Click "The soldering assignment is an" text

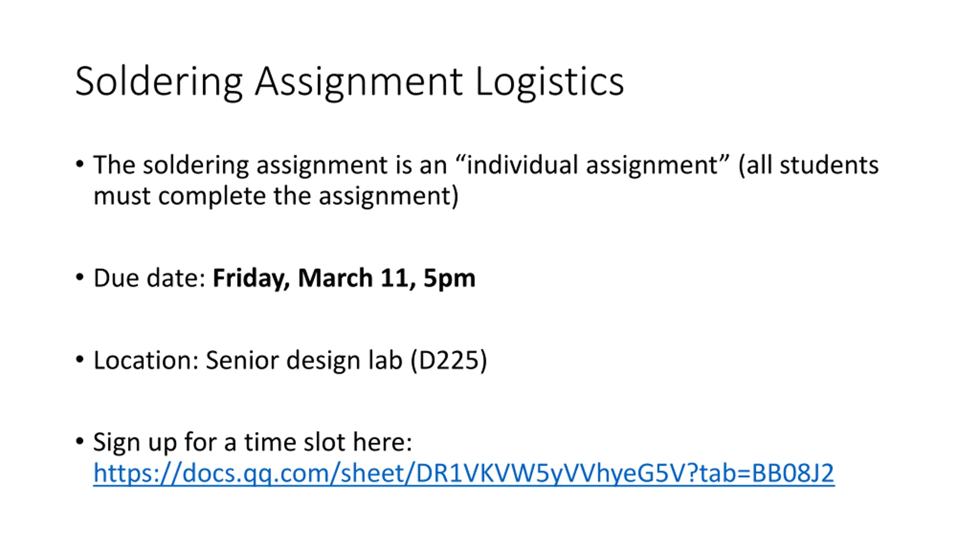click(x=270, y=165)
